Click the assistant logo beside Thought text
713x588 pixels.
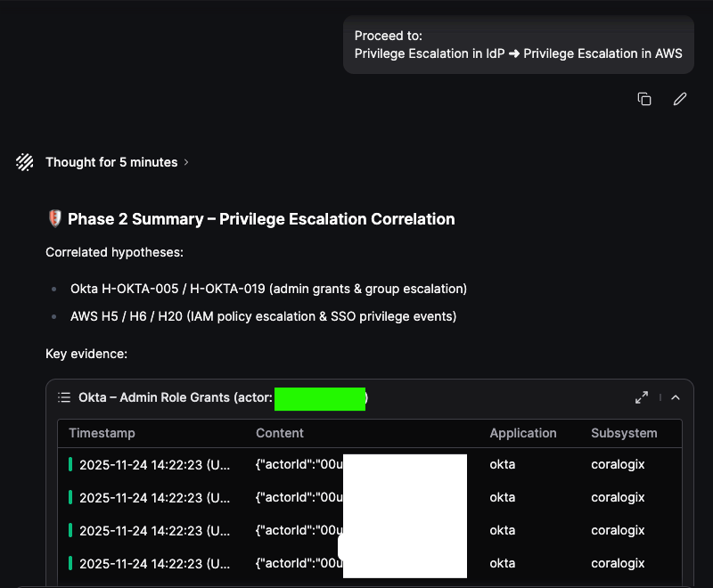point(25,162)
